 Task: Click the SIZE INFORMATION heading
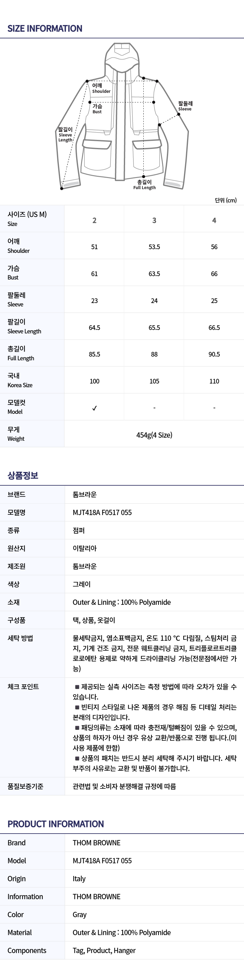pyautogui.click(x=45, y=28)
